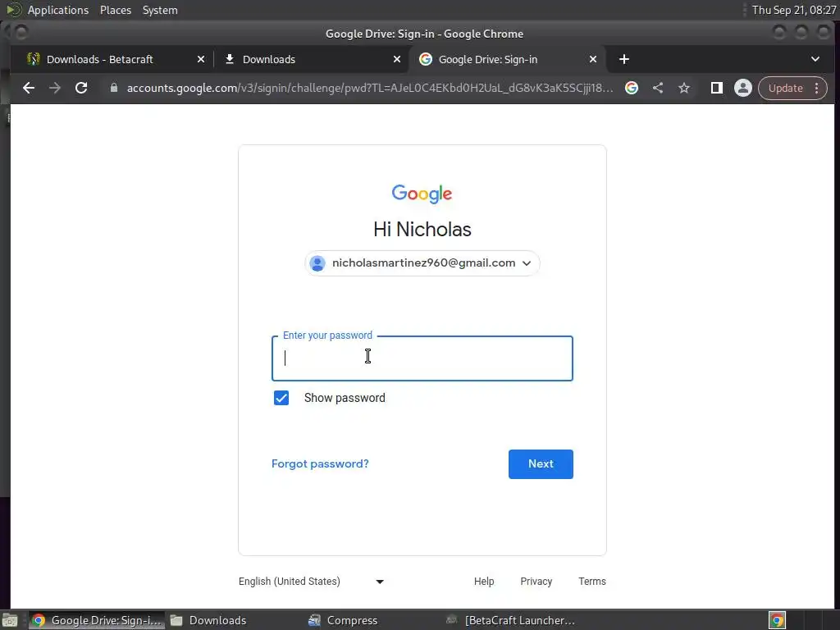This screenshot has width=840, height=630.
Task: Switch account nicholasmartinez960@gmail.com dropdown
Action: [x=422, y=263]
